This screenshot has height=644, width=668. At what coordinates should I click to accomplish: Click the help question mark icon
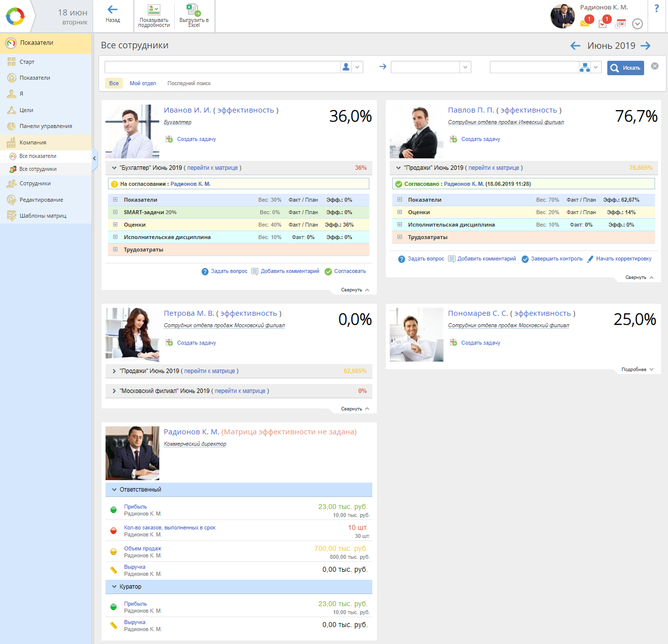point(657,8)
